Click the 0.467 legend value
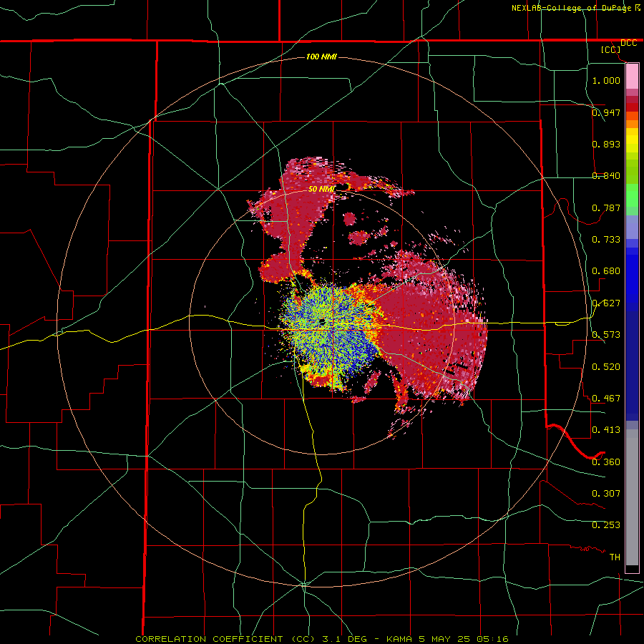644x644 pixels. 606,399
